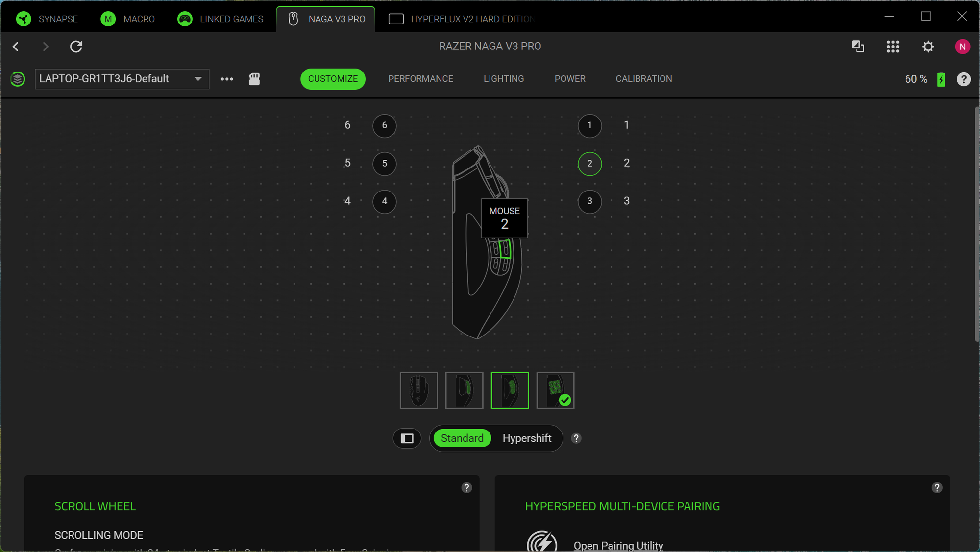Screen dimensions: 980x552
Task: Open the Lighting section
Action: click(x=504, y=79)
